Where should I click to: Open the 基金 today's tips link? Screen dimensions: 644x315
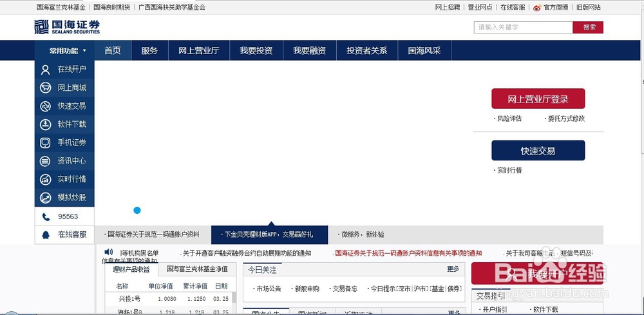(437, 289)
